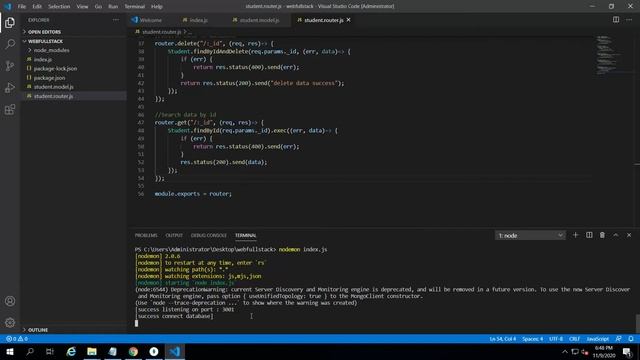Open File Explorer from taskbar
The image size is (640, 360).
(92, 351)
